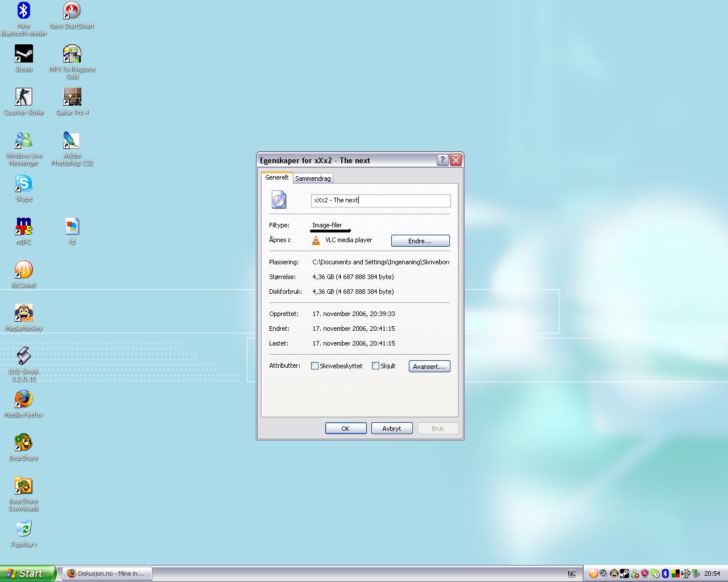Open the Avansert... attributes dialog

tap(429, 367)
